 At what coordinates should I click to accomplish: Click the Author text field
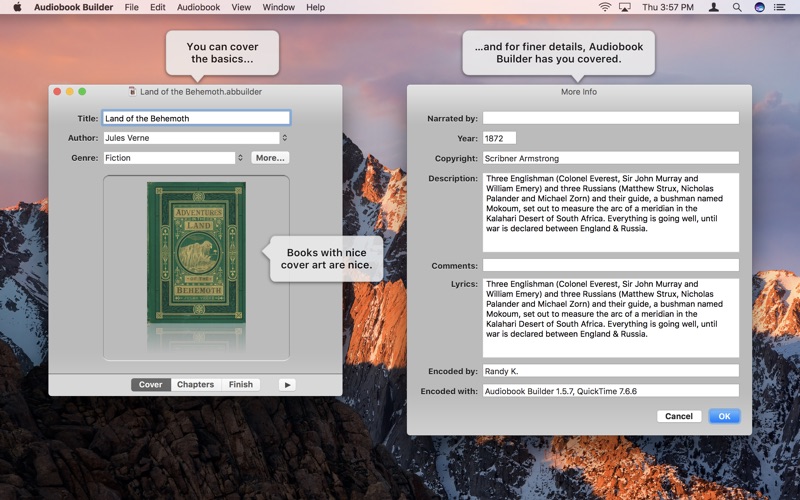click(191, 138)
